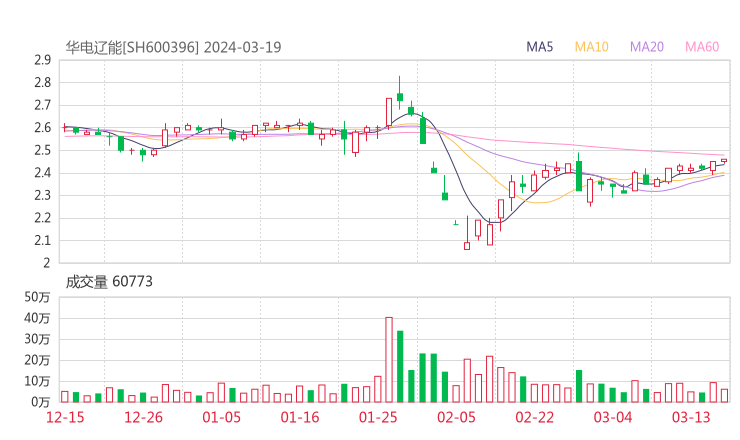740x440 pixels.
Task: Click the MA60 legend label
Action: (x=702, y=47)
